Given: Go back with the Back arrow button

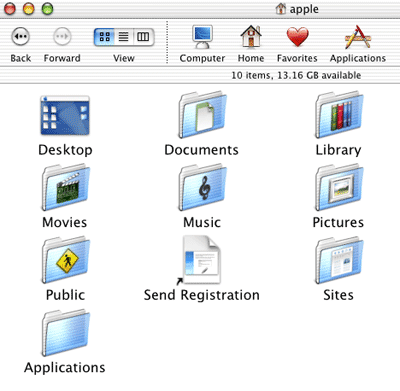Looking at the screenshot, I should [21, 36].
